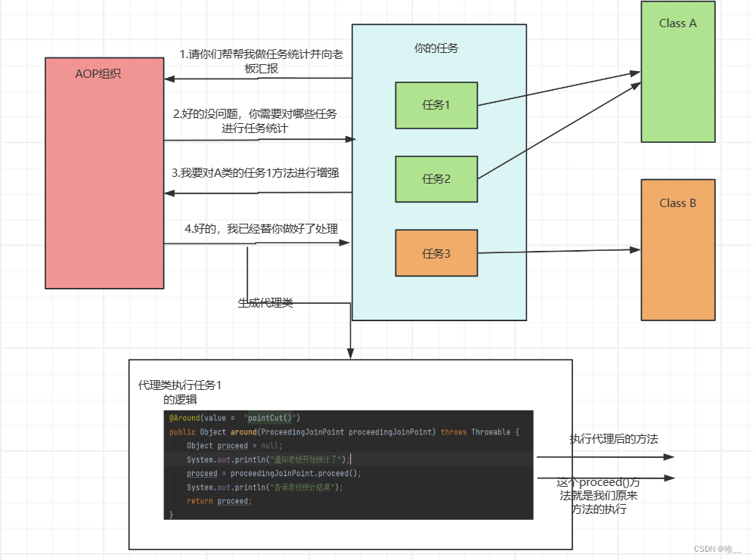The height and width of the screenshot is (560, 753).
Task: Click the label starting 1.请你们帮帮我
Action: (262, 61)
